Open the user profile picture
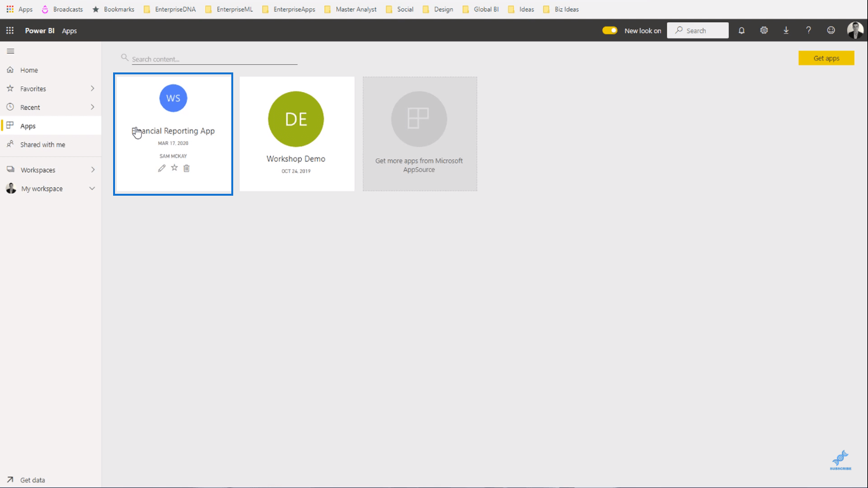 [855, 30]
